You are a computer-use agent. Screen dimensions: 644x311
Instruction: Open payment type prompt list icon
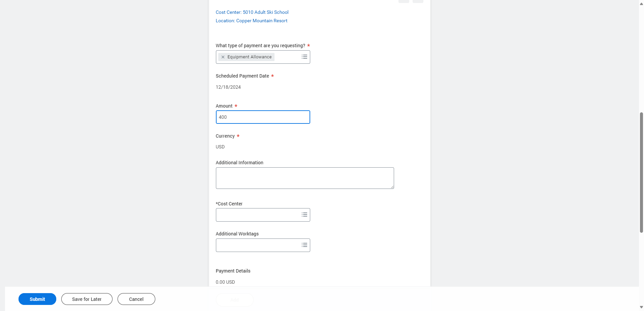[304, 57]
